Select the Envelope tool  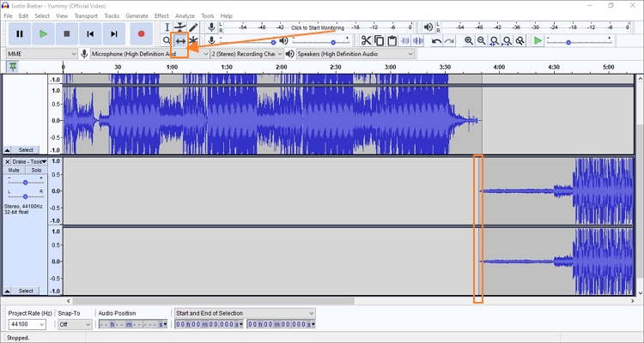180,27
